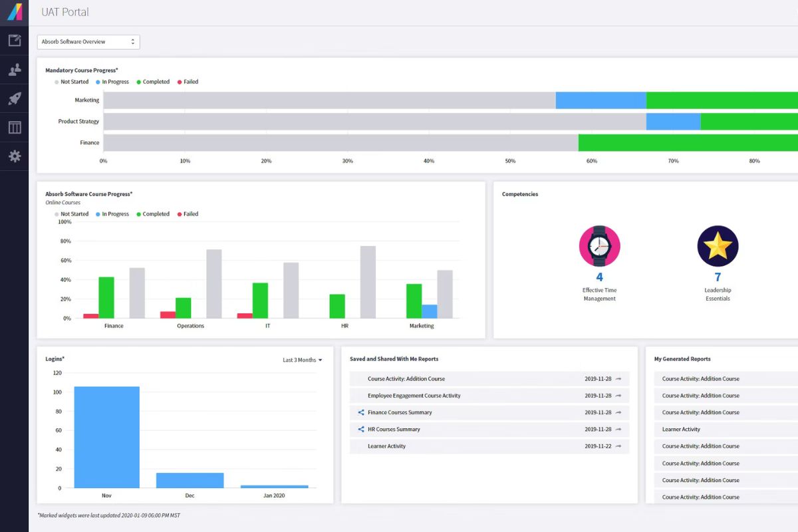Open the settings gear in the sidebar
Image resolution: width=798 pixels, height=532 pixels.
[15, 156]
